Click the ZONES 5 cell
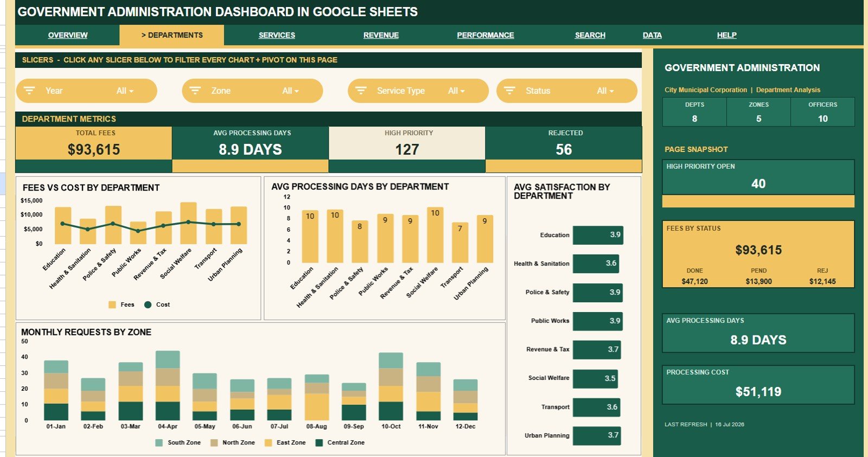 click(x=758, y=112)
